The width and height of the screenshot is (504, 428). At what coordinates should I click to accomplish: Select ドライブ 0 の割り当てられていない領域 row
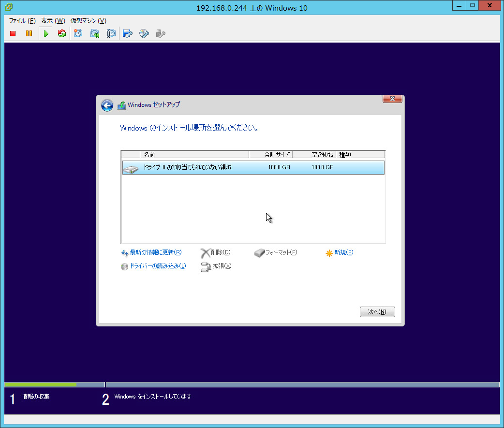tap(253, 167)
